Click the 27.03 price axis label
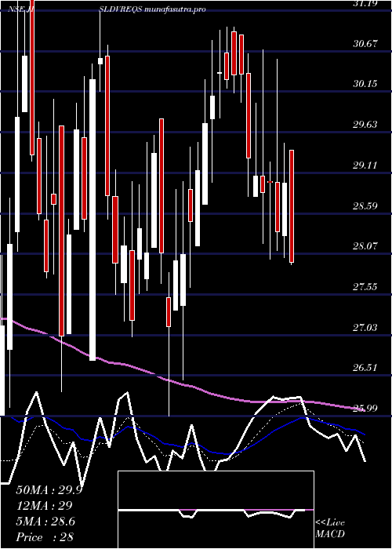This screenshot has width=392, height=549. (x=366, y=327)
